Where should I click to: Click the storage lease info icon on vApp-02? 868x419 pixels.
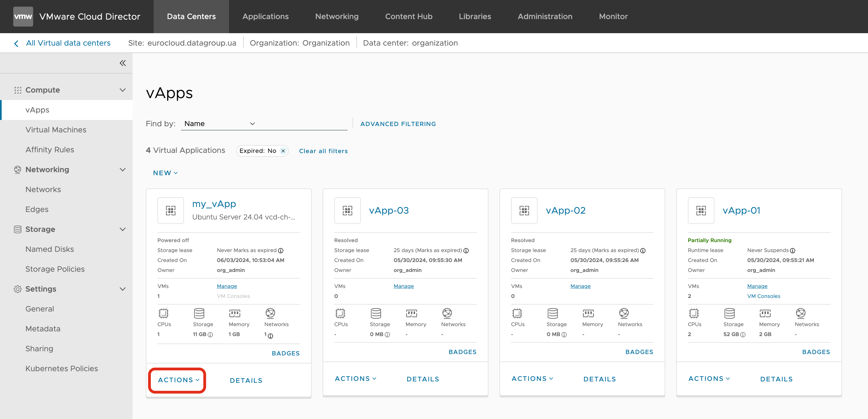[643, 250]
